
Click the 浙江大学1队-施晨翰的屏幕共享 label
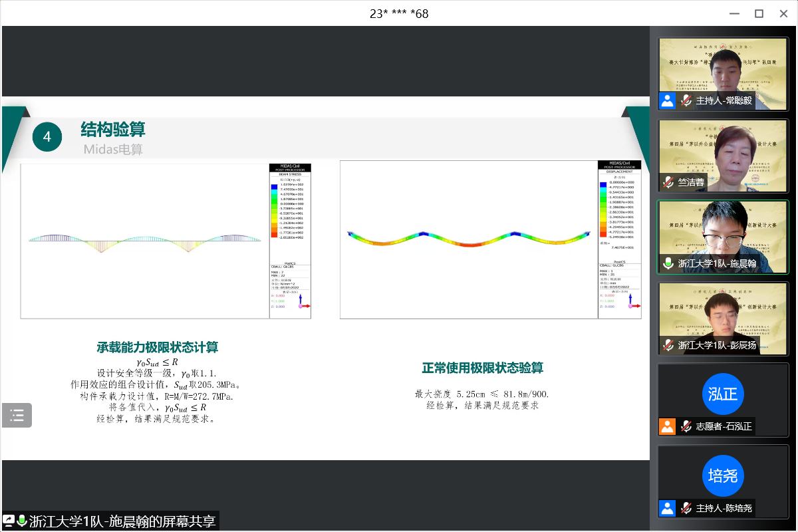pos(122,521)
